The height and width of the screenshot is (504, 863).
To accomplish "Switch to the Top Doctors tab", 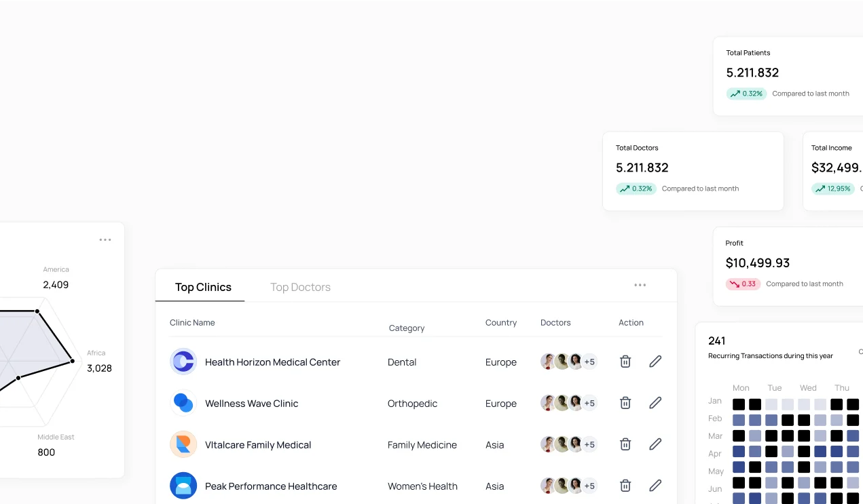I will (300, 287).
